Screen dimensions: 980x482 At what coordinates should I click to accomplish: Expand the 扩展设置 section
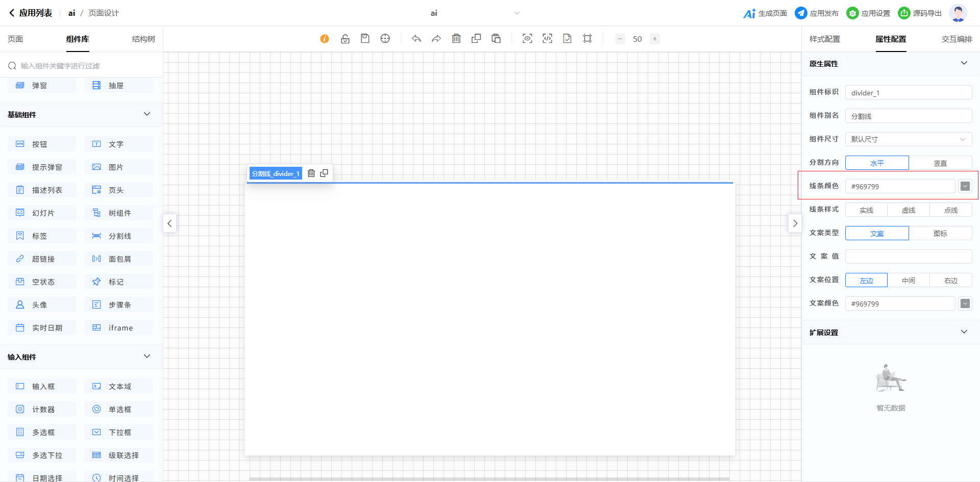964,332
